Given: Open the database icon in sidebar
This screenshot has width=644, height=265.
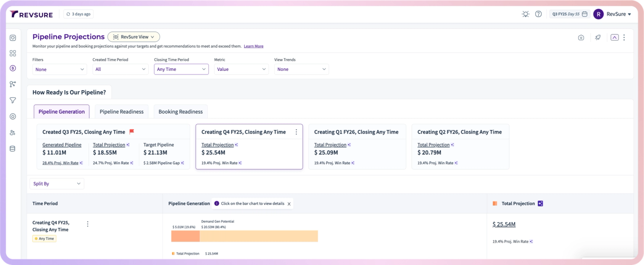Looking at the screenshot, I should click(13, 149).
